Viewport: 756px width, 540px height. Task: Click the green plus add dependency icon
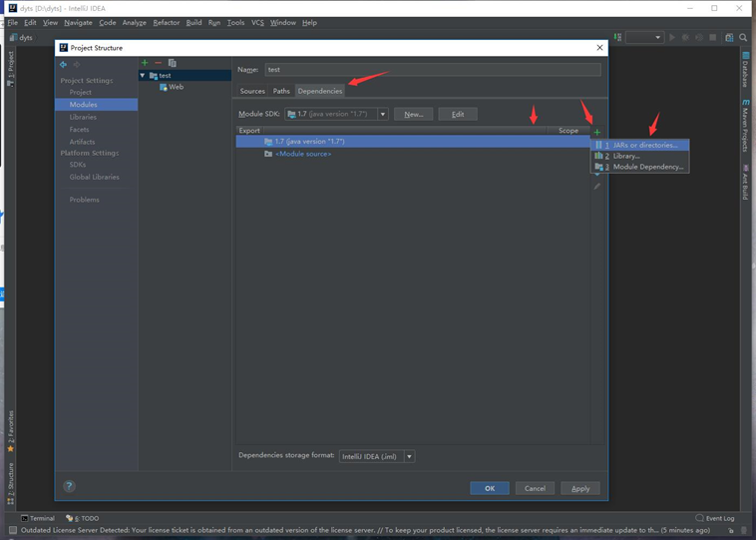pyautogui.click(x=596, y=132)
